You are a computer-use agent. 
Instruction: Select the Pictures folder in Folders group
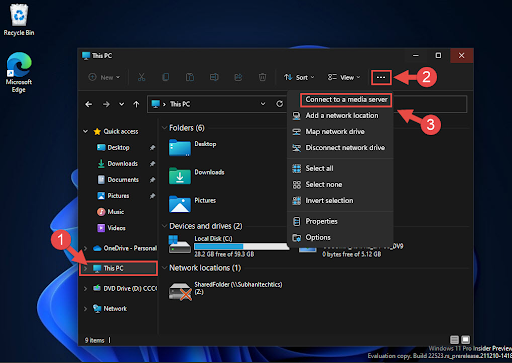[193, 204]
